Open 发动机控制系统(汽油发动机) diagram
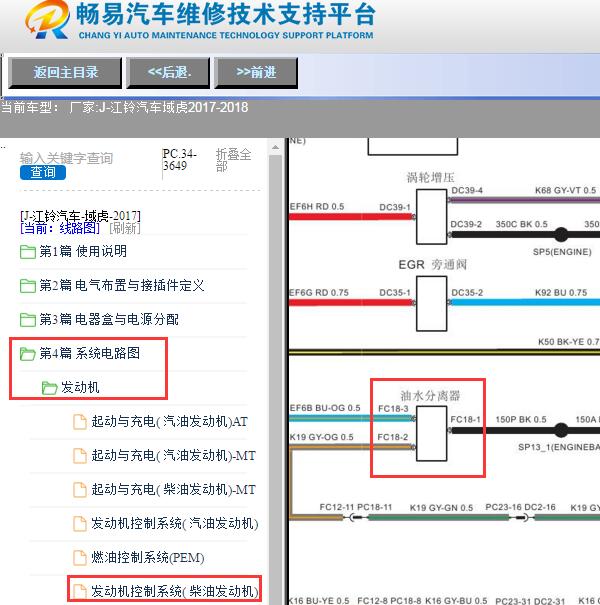Screen dimensions: 600x605 click(175, 523)
